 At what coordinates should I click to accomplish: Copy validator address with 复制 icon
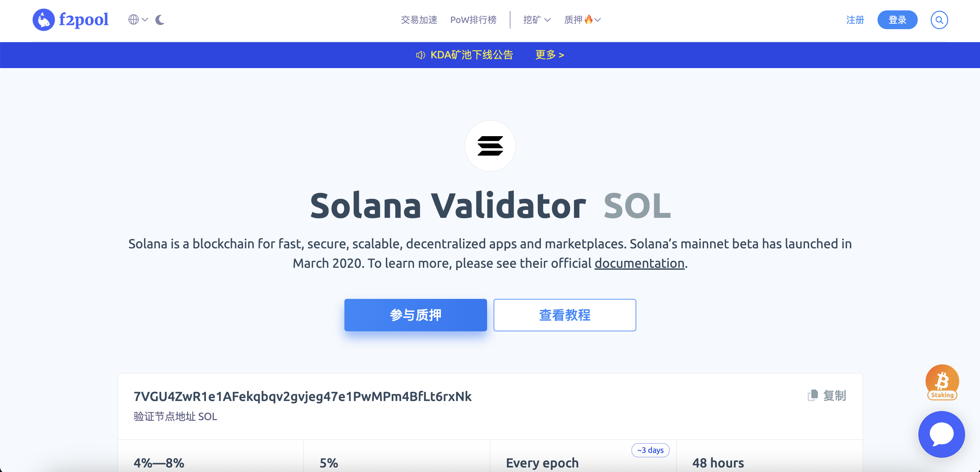(x=826, y=395)
